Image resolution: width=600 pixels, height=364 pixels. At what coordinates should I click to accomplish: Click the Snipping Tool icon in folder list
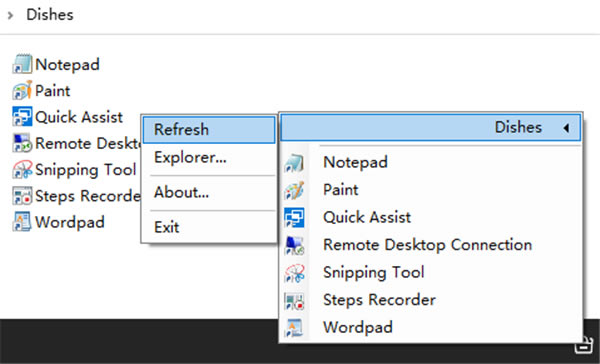(22, 170)
